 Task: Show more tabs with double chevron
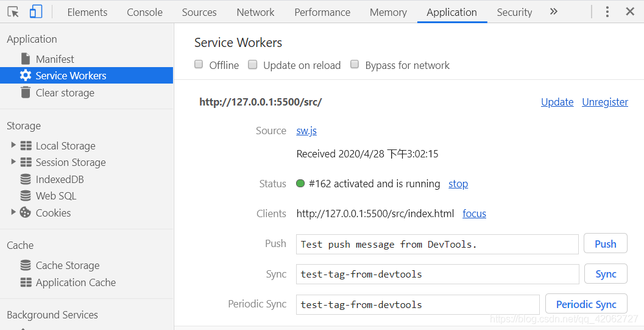coord(553,12)
